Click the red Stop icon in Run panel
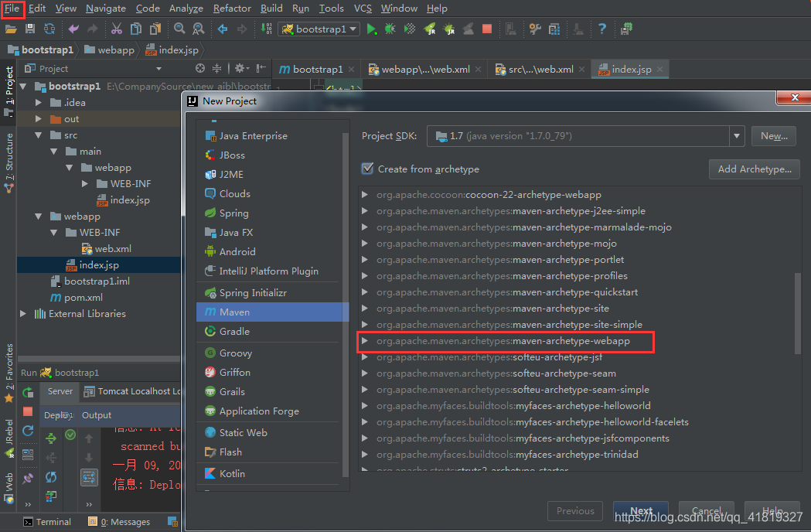The height and width of the screenshot is (532, 811). tap(28, 411)
